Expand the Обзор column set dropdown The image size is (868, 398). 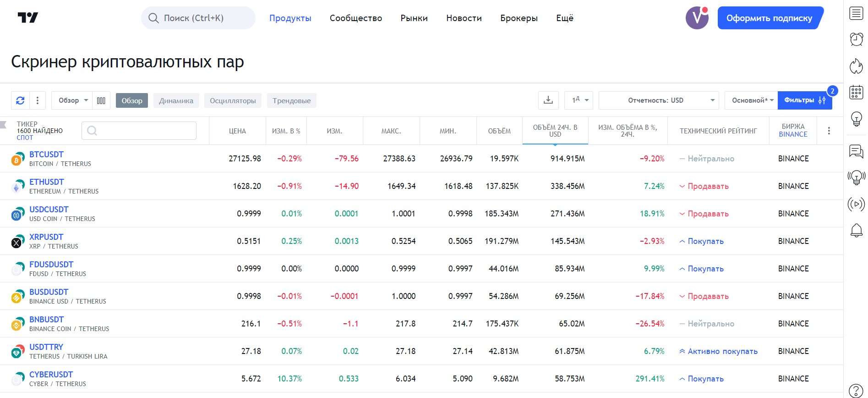tap(71, 100)
